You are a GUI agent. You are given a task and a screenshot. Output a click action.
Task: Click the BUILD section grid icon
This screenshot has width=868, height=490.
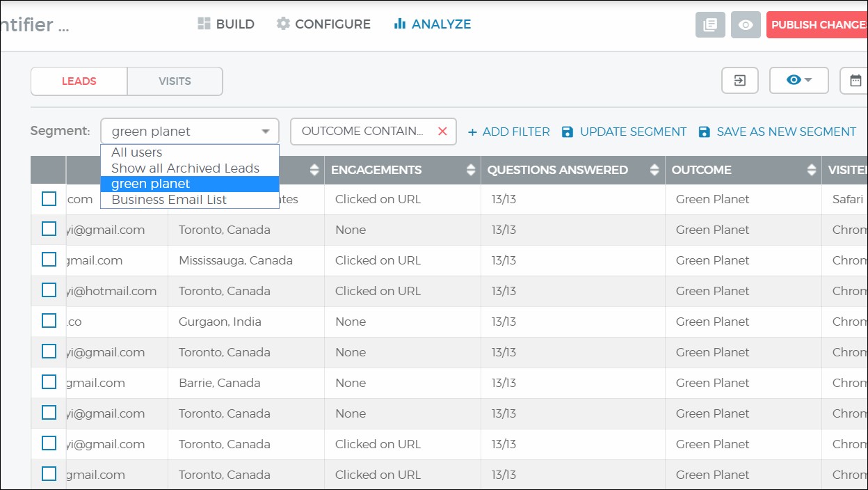(204, 24)
